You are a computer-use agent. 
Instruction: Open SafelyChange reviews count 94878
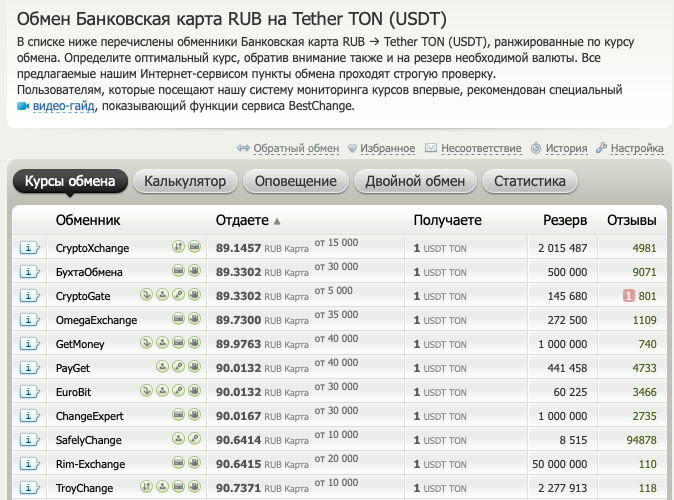coord(641,440)
